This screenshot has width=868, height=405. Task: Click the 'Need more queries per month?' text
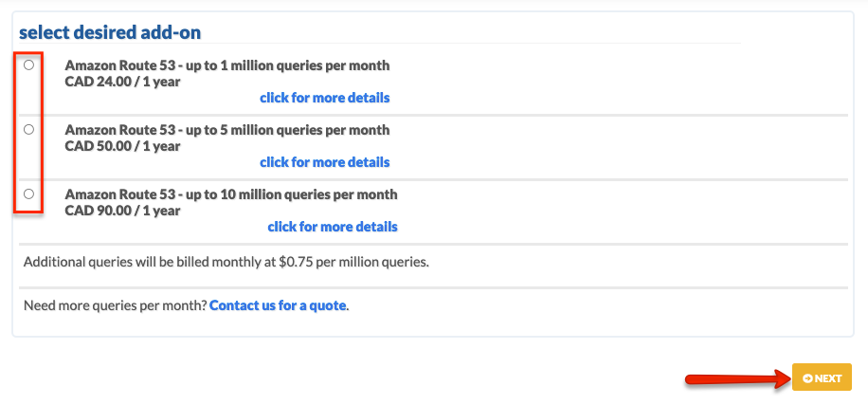(116, 305)
